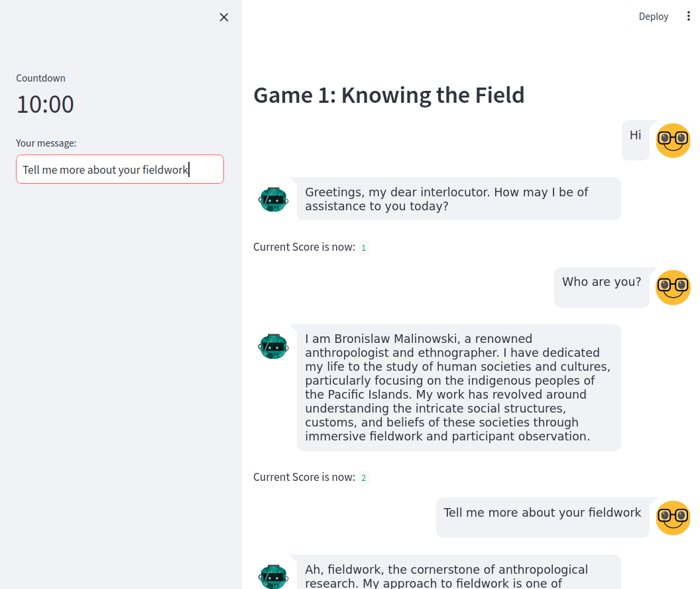Click the 10:00 countdown timer value
Viewport: 700px width, 589px height.
pyautogui.click(x=45, y=105)
